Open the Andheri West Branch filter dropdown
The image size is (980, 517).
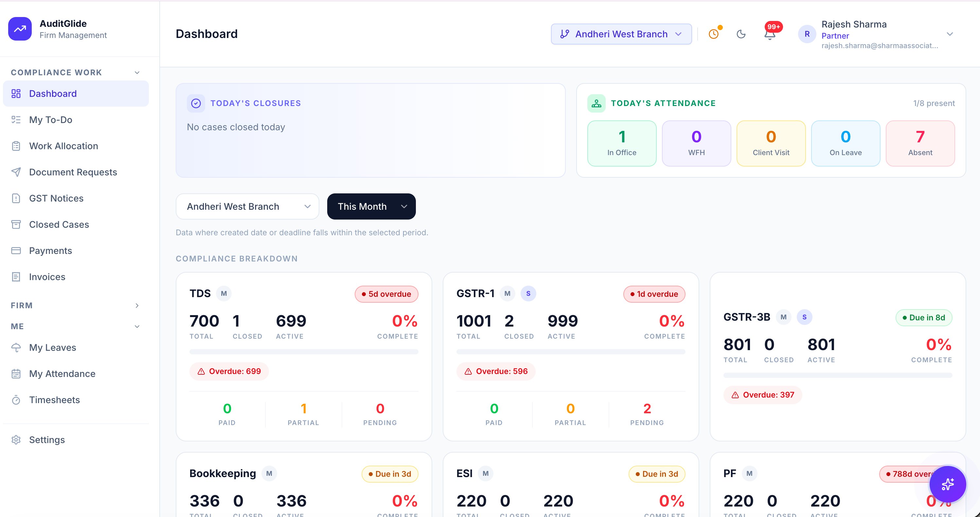tap(247, 206)
